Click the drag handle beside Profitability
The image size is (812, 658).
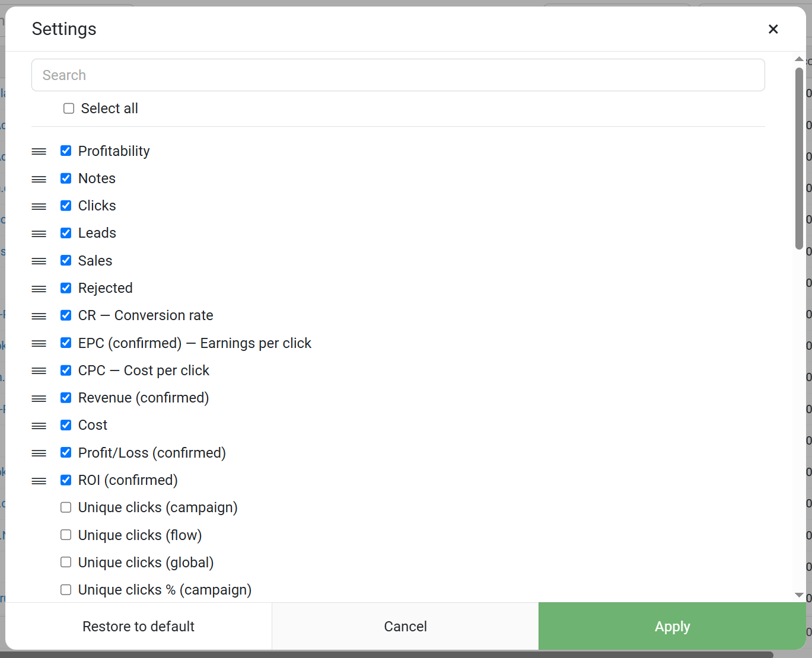click(x=39, y=152)
